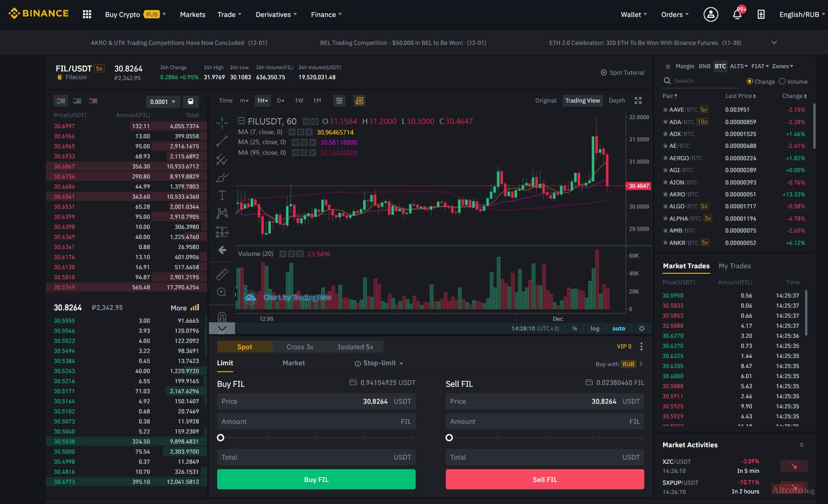Open chart indicator settings icon
Screen dimensions: 828x504
pyautogui.click(x=339, y=101)
